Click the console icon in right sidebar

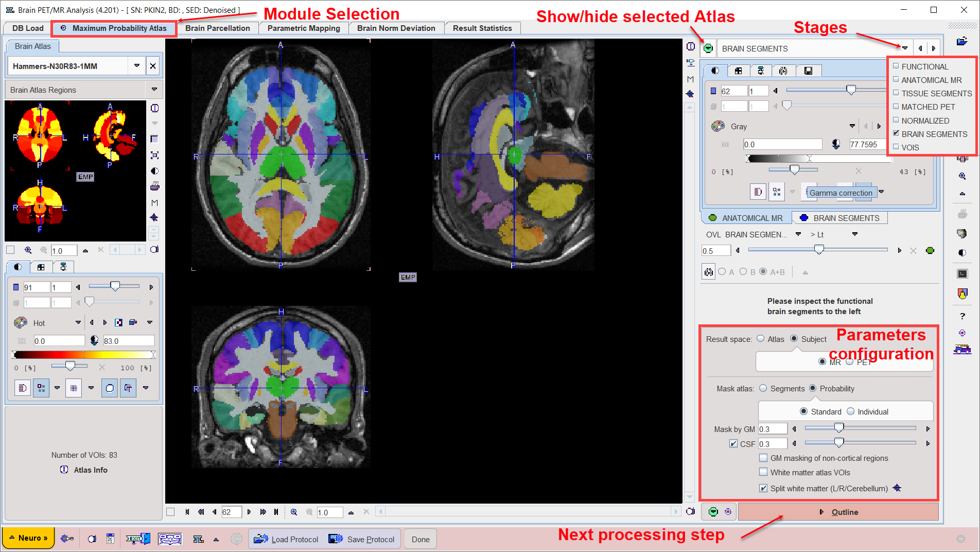[962, 274]
